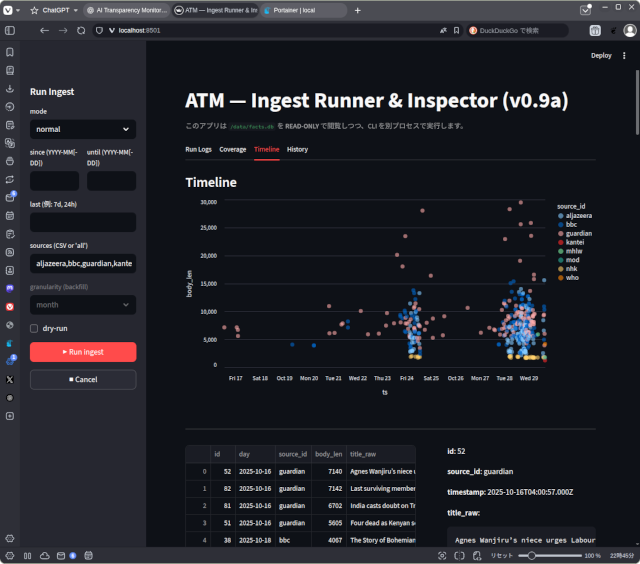The image size is (640, 564).
Task: Switch to the Coverage tab
Action: 232,149
